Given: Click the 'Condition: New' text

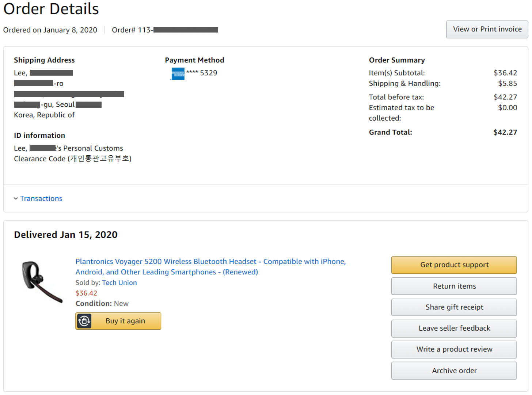Looking at the screenshot, I should point(102,304).
